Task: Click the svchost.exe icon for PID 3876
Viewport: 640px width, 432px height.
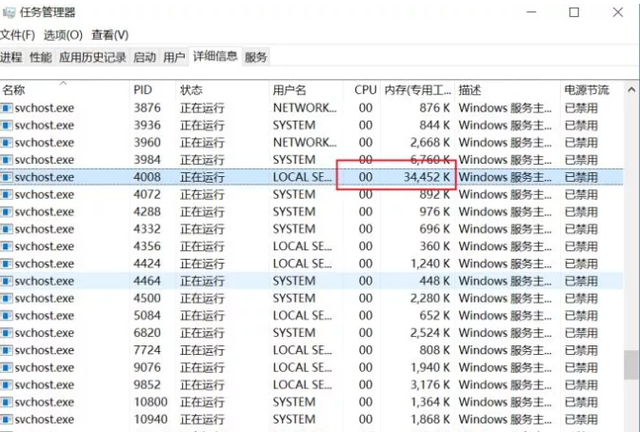Action: click(7, 108)
